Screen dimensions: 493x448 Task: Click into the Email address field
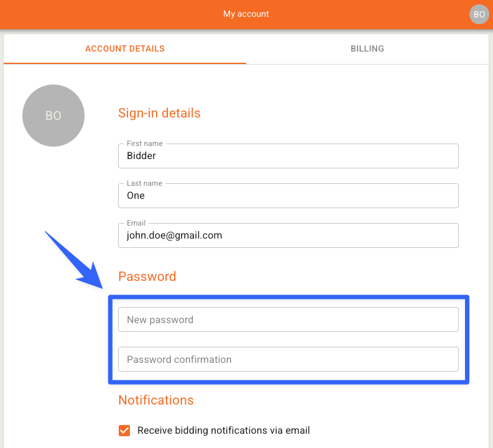tap(288, 235)
